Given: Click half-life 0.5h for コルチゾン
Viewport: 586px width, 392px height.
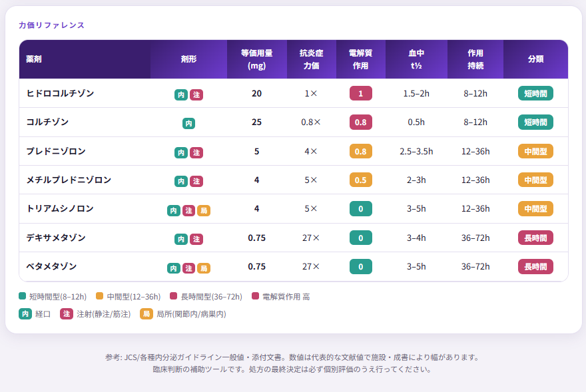Looking at the screenshot, I should pyautogui.click(x=416, y=122).
